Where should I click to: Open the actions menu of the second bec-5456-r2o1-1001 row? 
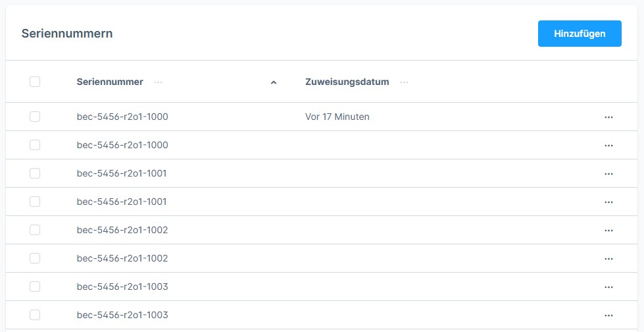click(608, 202)
